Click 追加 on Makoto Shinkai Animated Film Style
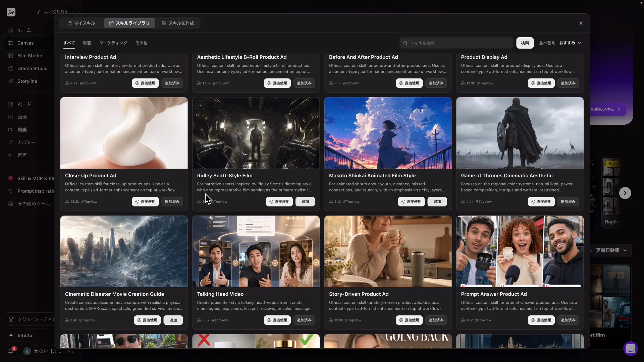This screenshot has height=362, width=644. coord(437,202)
